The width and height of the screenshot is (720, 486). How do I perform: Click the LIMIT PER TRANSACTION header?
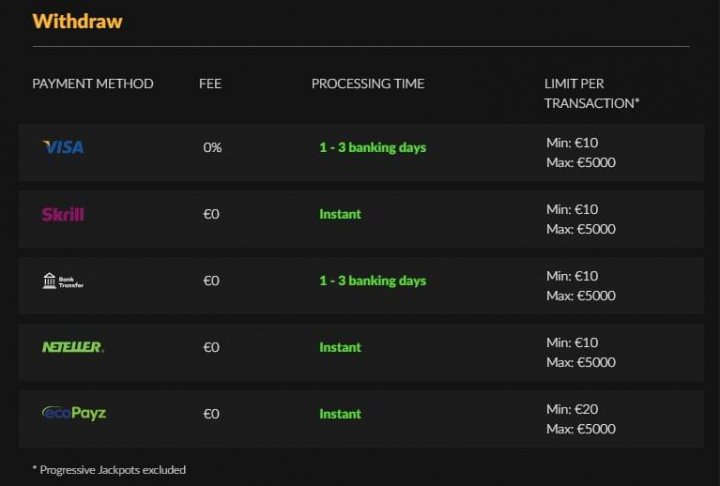[x=591, y=93]
